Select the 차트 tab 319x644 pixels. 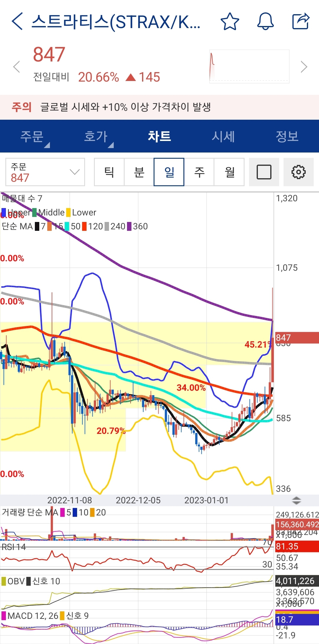tap(159, 136)
